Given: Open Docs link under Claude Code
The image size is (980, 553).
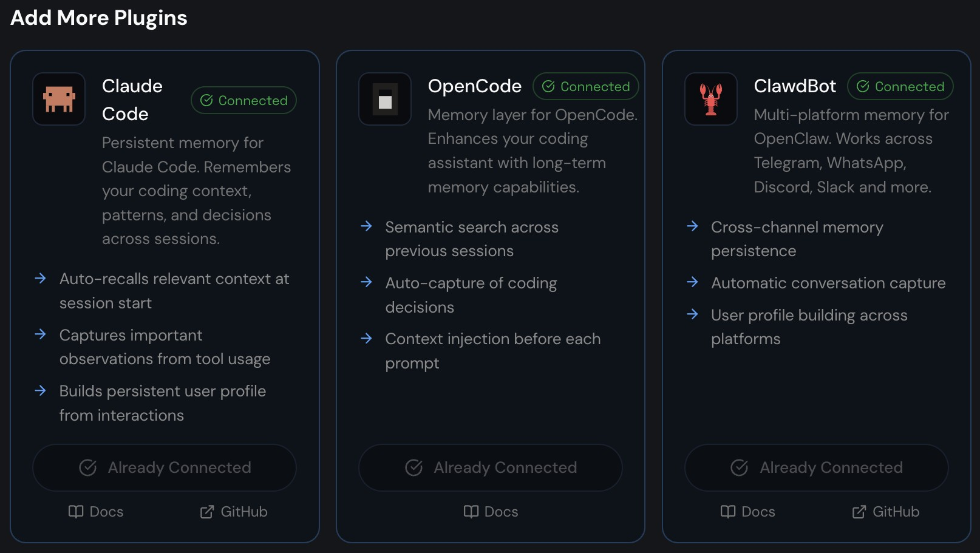Looking at the screenshot, I should pyautogui.click(x=96, y=512).
